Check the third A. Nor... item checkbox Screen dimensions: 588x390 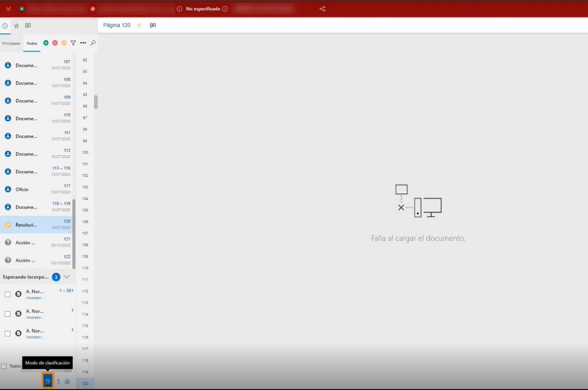pos(8,333)
